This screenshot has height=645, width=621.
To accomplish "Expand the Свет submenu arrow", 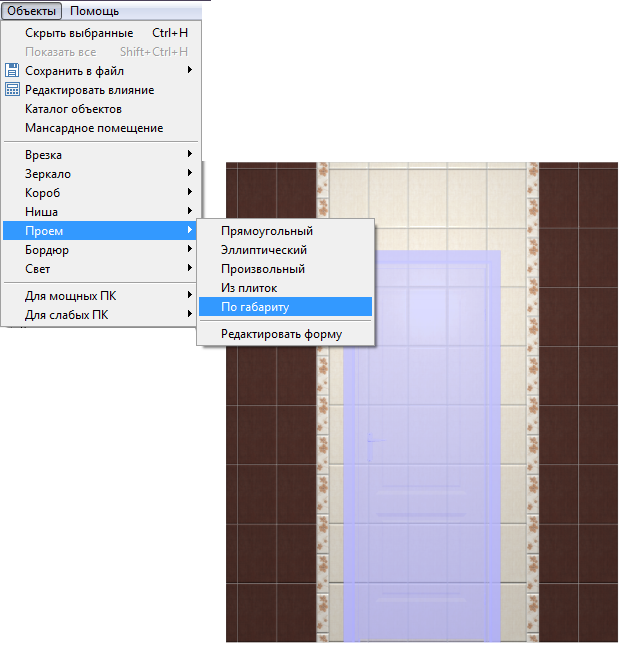I will 190,267.
